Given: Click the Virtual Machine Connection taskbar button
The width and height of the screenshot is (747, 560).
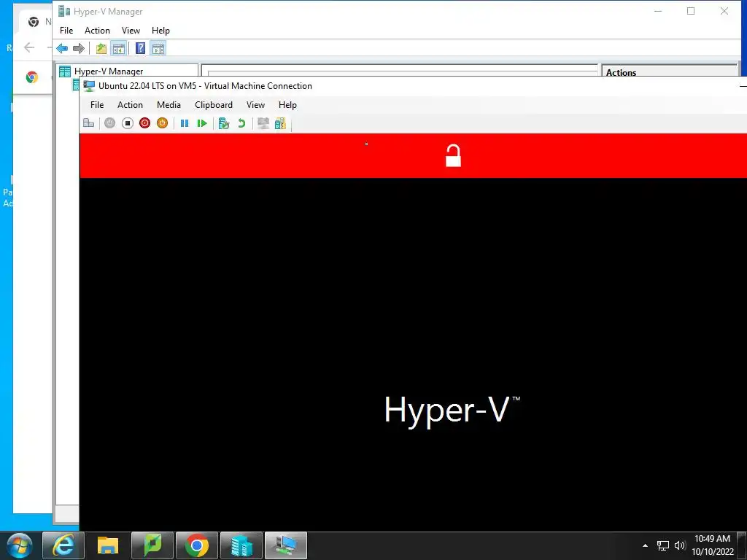Looking at the screenshot, I should (x=286, y=545).
